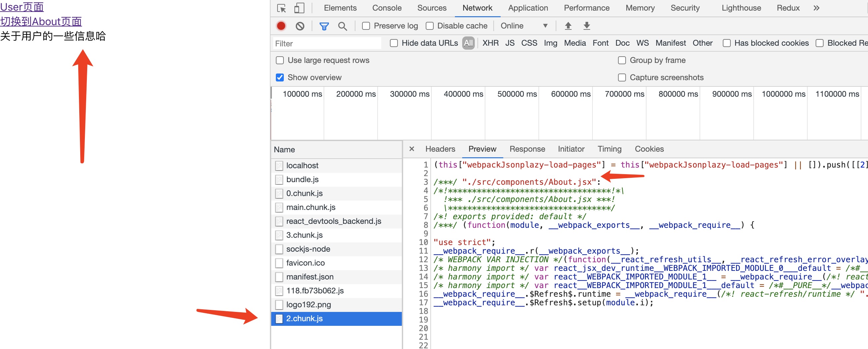Open the Redux tab
The image size is (868, 349).
[x=788, y=8]
